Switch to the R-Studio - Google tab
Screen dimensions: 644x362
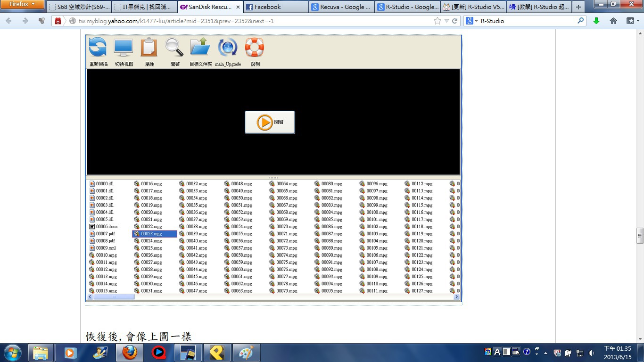(407, 7)
